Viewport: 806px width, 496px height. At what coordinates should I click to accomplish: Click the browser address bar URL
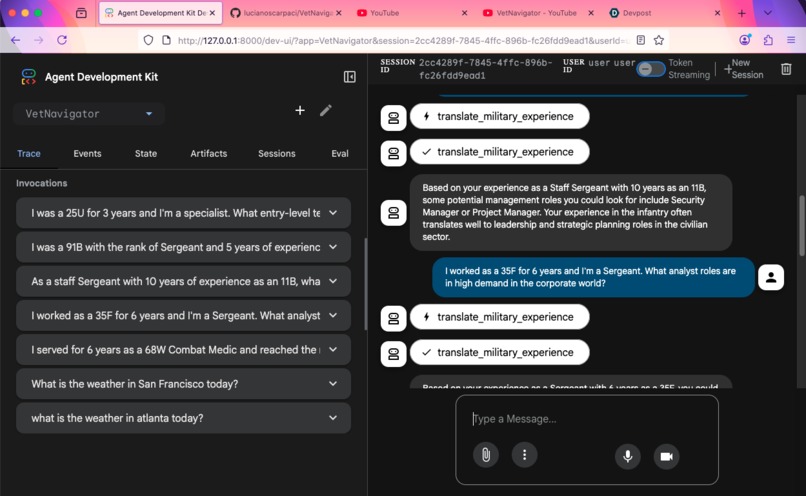[x=404, y=40]
